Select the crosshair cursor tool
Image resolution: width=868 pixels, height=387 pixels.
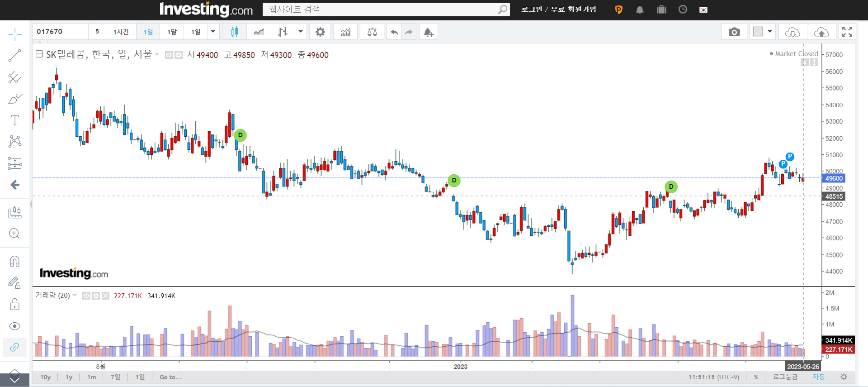click(14, 34)
